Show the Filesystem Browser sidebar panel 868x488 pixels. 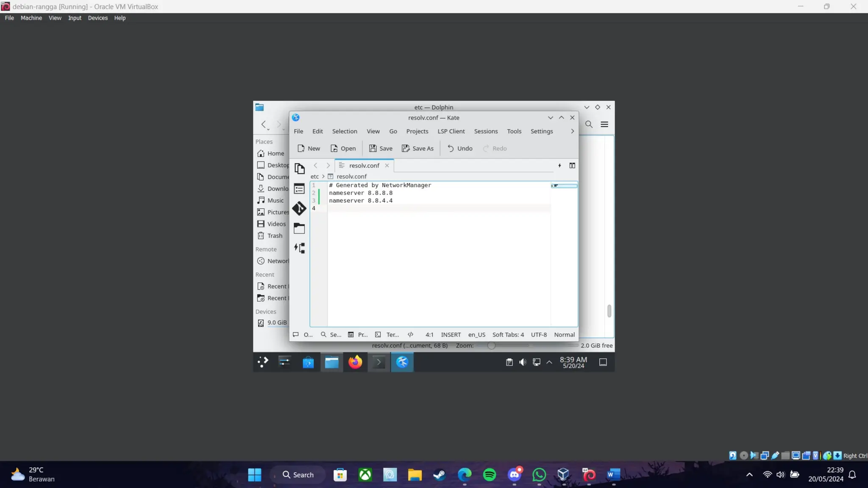[x=299, y=229]
